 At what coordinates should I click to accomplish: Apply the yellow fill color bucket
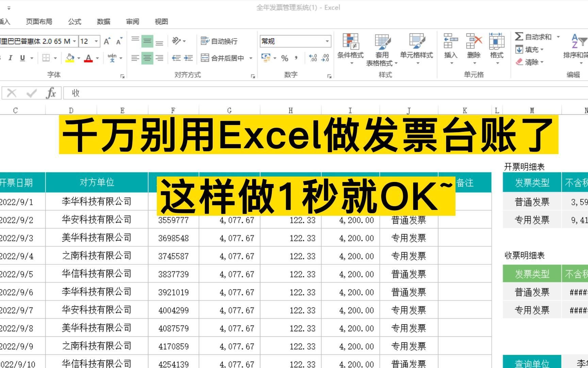[70, 58]
